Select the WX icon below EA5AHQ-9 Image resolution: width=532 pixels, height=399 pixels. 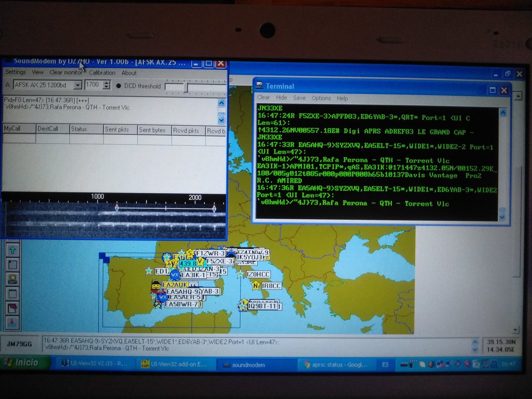(x=163, y=297)
